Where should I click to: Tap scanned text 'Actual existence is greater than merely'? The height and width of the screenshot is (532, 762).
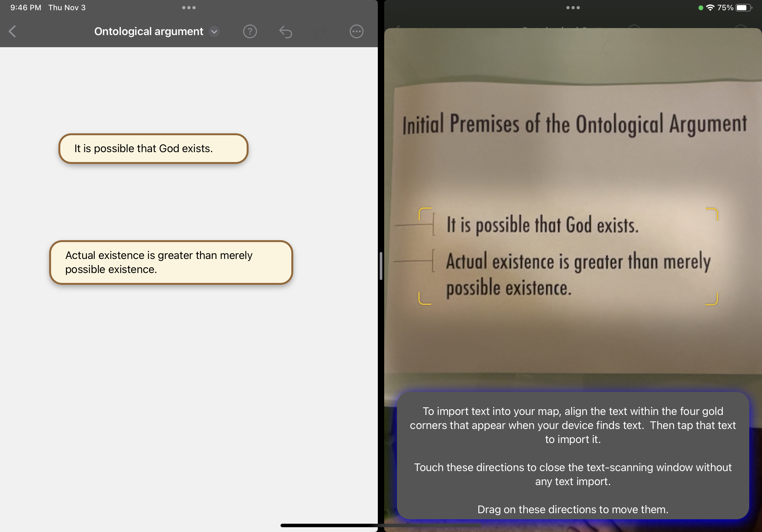(578, 262)
